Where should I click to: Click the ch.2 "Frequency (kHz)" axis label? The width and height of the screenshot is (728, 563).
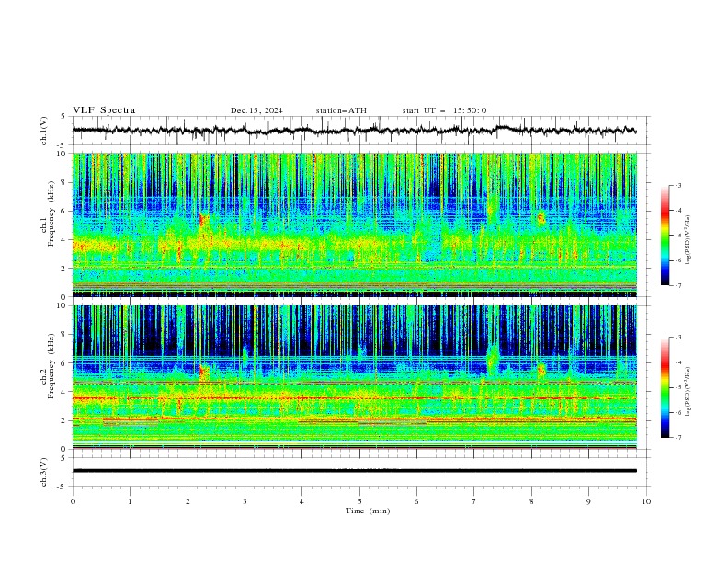(51, 365)
